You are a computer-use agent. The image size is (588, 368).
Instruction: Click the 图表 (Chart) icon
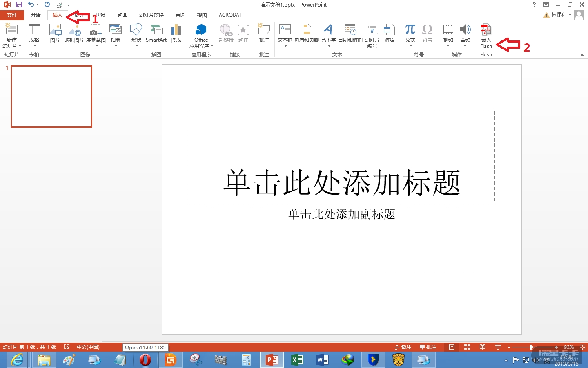coord(176,34)
